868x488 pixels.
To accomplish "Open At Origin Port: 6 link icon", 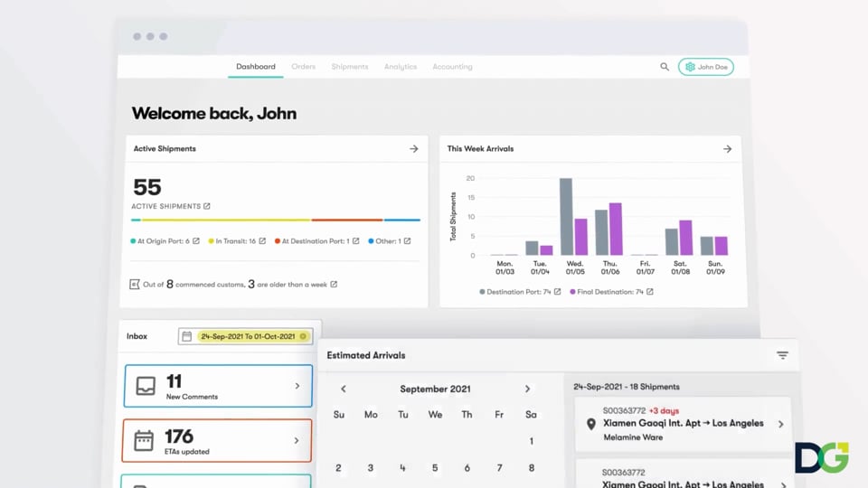I will tap(196, 240).
